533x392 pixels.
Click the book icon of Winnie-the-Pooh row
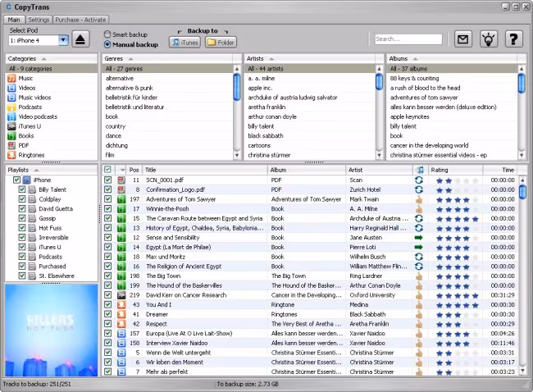click(x=121, y=209)
